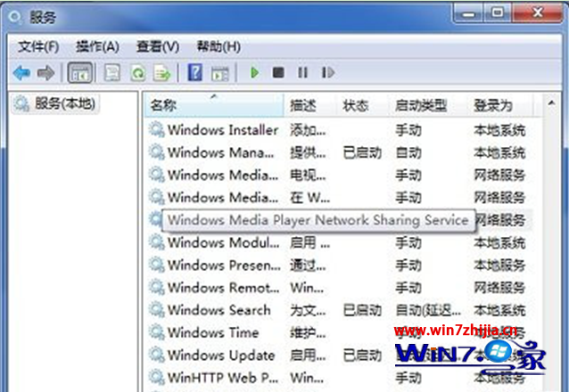
Task: Click the Refresh toolbar icon
Action: [x=138, y=73]
